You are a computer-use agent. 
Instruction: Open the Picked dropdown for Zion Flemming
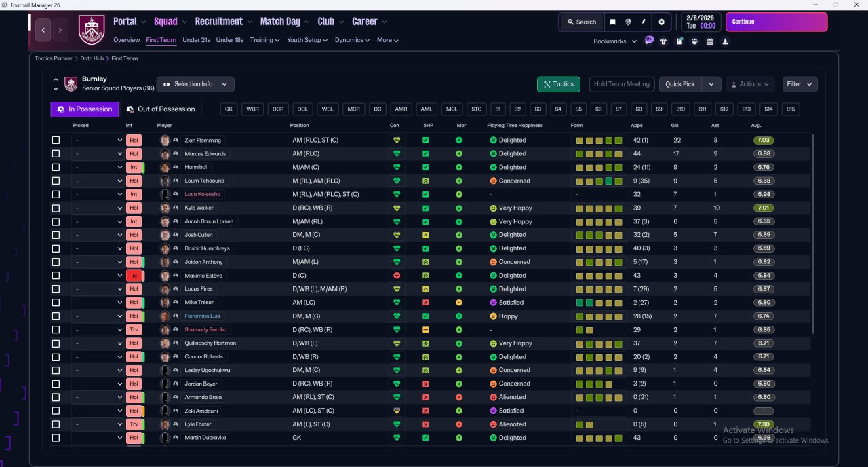98,141
